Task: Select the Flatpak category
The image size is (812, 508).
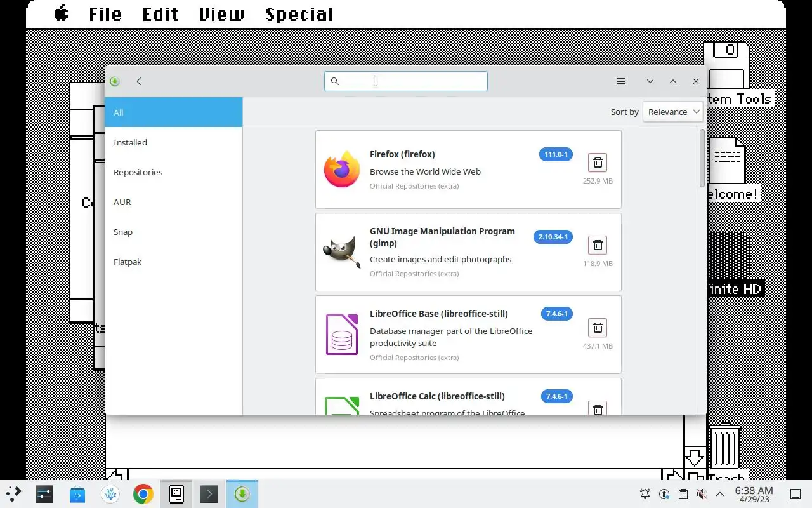Action: 173,262
